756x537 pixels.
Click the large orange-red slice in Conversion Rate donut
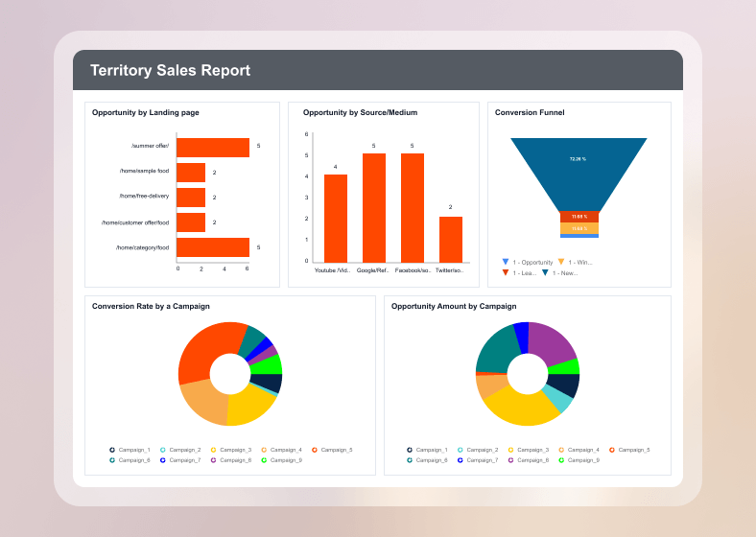202,349
